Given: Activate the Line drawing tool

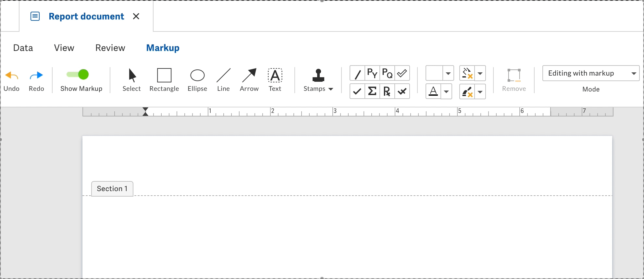Looking at the screenshot, I should pos(223,80).
